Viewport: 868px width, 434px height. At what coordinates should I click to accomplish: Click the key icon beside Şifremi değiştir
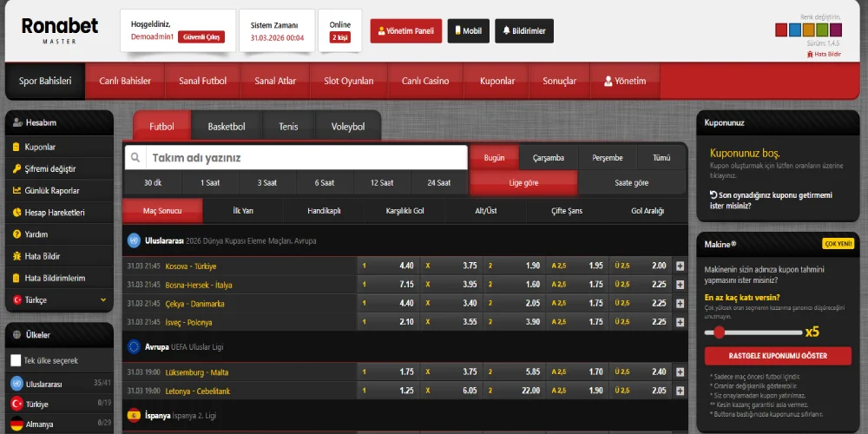point(16,169)
